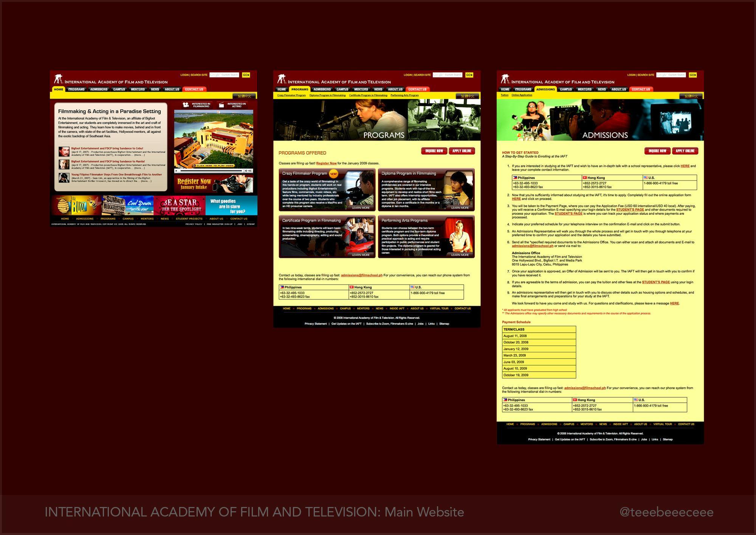The width and height of the screenshot is (756, 535).
Task: Click the Hong Kong flag in the bottom Admissions page contact table
Action: point(575,400)
